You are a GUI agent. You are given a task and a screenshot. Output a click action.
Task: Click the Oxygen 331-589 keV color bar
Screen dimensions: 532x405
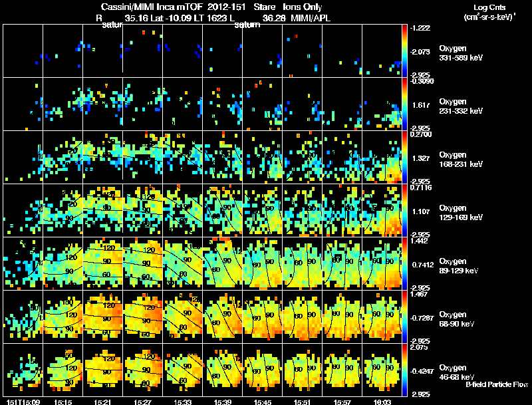404,51
